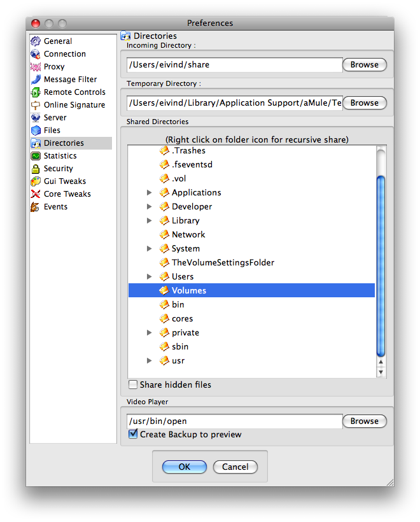
Task: Open the General preferences icon
Action: [36, 41]
